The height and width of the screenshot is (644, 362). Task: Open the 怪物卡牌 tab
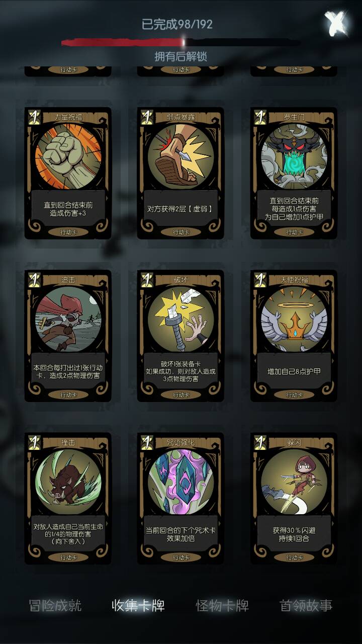(x=222, y=605)
